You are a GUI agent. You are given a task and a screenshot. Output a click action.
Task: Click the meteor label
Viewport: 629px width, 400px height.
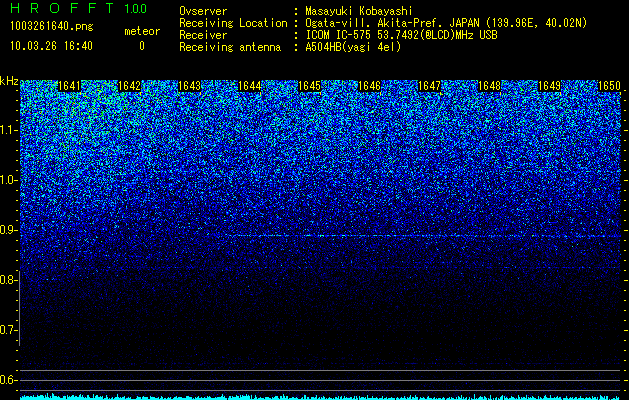[142, 31]
